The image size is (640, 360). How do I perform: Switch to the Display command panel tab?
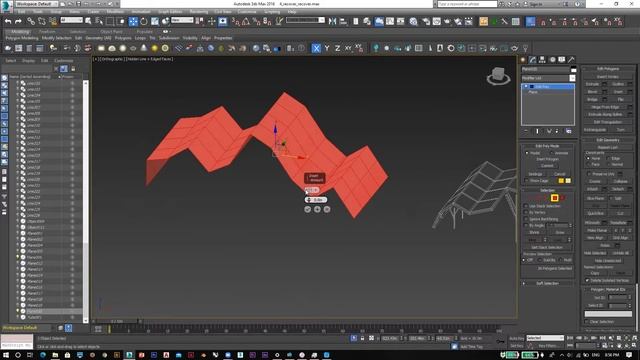click(562, 60)
